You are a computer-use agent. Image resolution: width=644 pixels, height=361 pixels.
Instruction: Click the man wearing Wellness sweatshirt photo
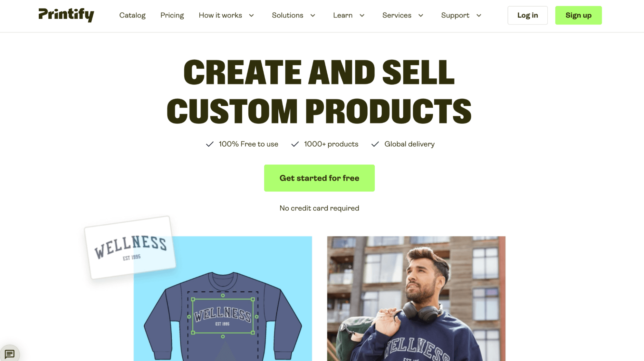(x=416, y=298)
